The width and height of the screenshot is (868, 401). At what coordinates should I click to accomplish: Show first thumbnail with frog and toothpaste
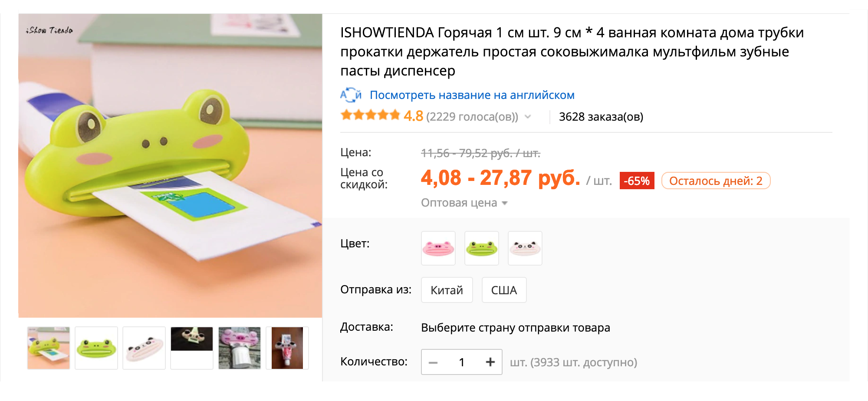point(49,348)
